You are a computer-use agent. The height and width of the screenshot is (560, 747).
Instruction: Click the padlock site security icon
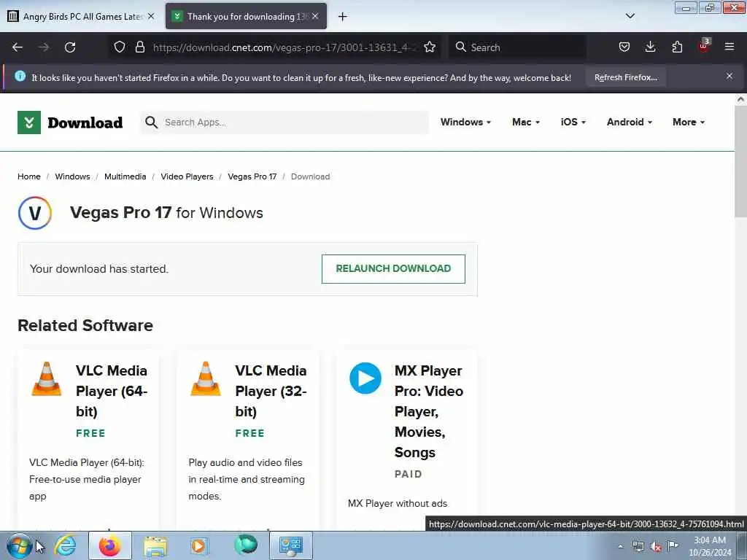click(139, 47)
